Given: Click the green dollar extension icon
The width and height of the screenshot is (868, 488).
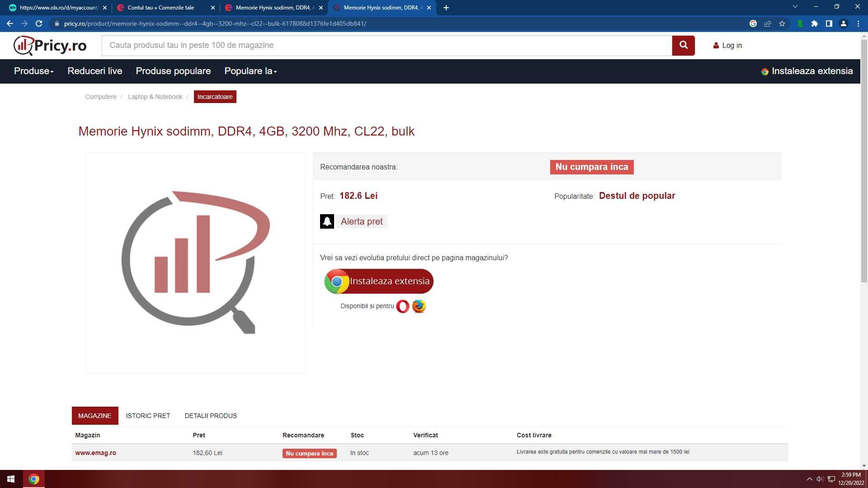Looking at the screenshot, I should point(800,23).
